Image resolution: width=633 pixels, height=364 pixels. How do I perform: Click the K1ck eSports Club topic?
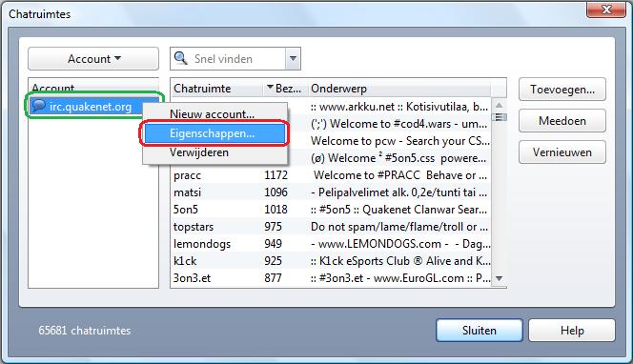click(400, 261)
